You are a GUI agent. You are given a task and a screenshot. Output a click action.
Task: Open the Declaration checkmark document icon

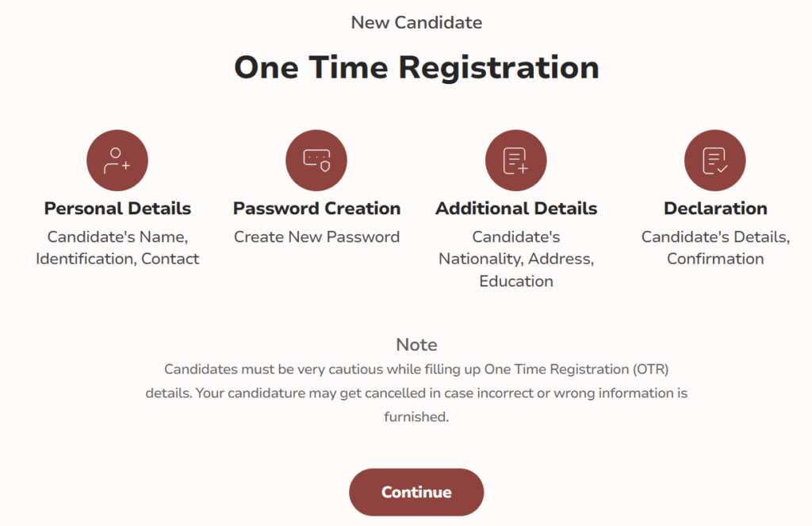coord(714,159)
